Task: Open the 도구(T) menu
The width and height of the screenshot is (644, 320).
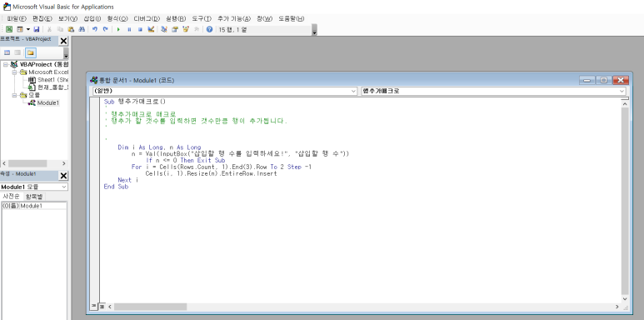Action: pyautogui.click(x=202, y=18)
